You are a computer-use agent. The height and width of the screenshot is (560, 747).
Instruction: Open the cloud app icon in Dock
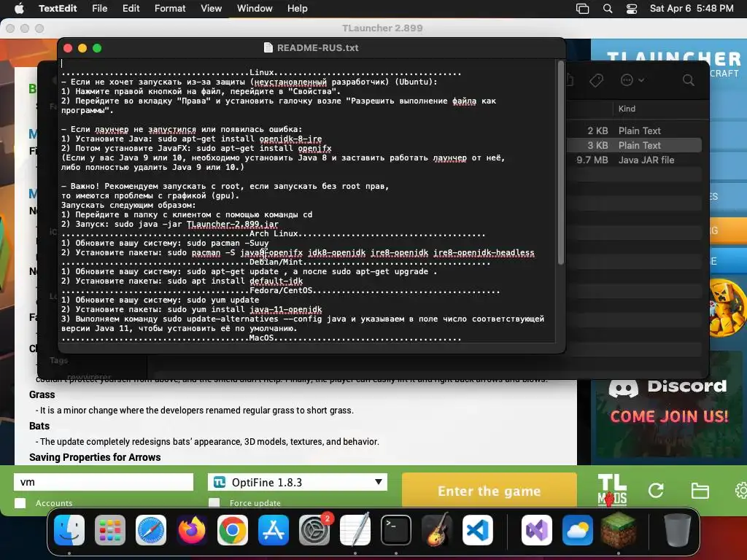coord(578,530)
